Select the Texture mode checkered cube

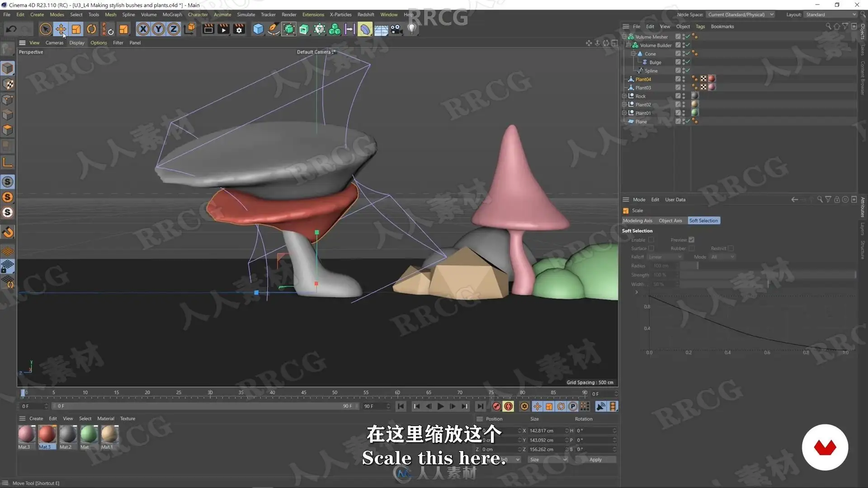(8, 84)
